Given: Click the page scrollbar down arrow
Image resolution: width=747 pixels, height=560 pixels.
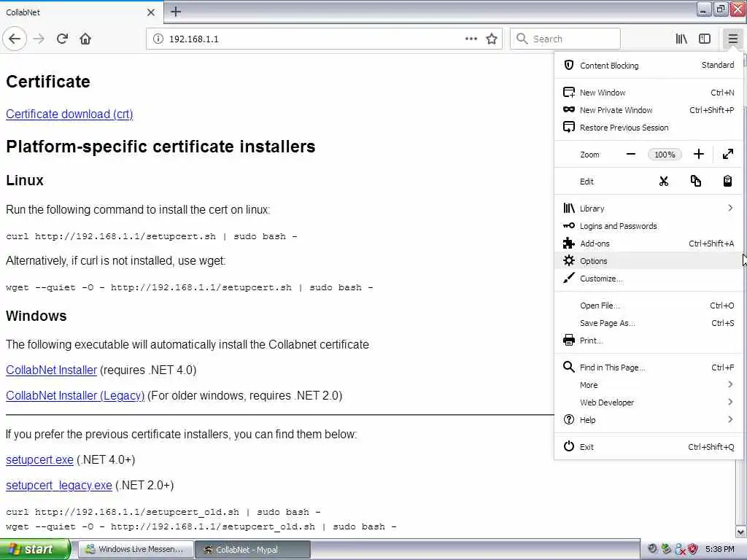Looking at the screenshot, I should [x=741, y=532].
